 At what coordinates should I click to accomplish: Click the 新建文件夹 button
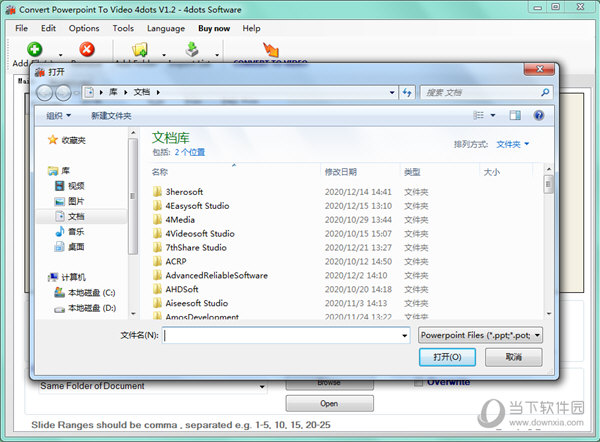coord(111,116)
